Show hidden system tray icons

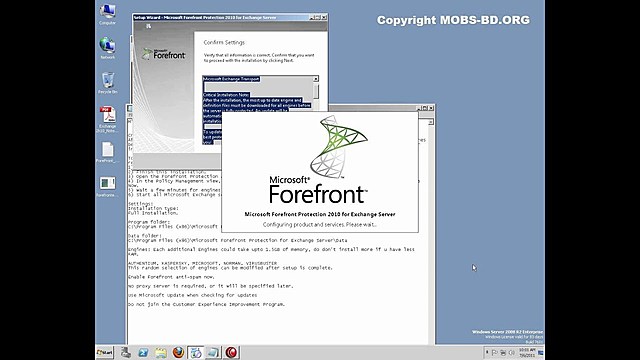[x=487, y=352]
